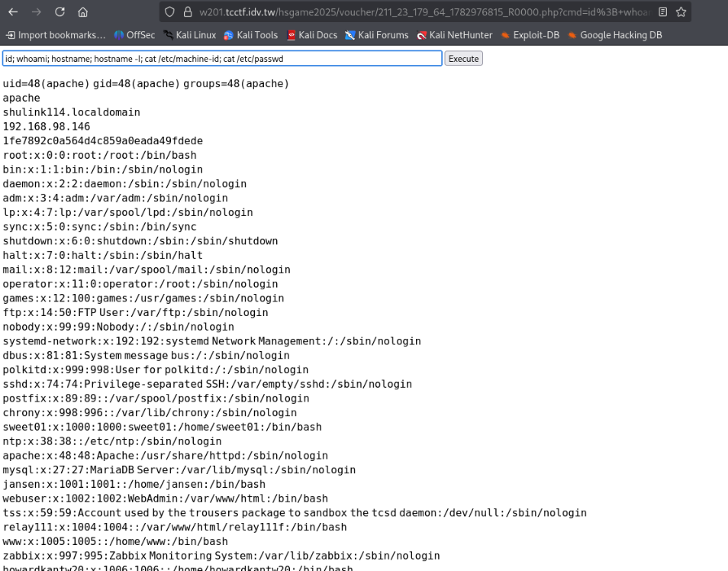Click the ftp:x:14:50 FTP User line
This screenshot has width=728, height=571.
[136, 313]
